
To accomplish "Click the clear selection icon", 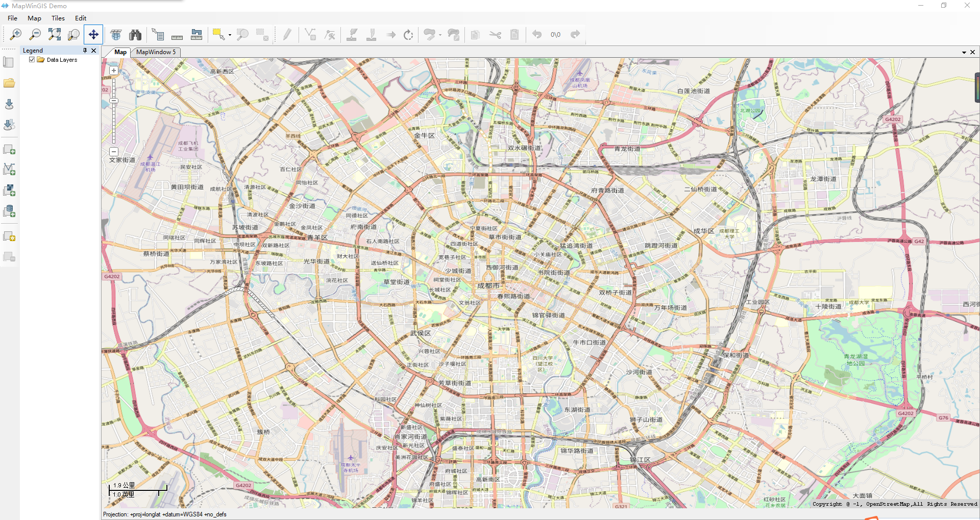I will click(x=262, y=35).
